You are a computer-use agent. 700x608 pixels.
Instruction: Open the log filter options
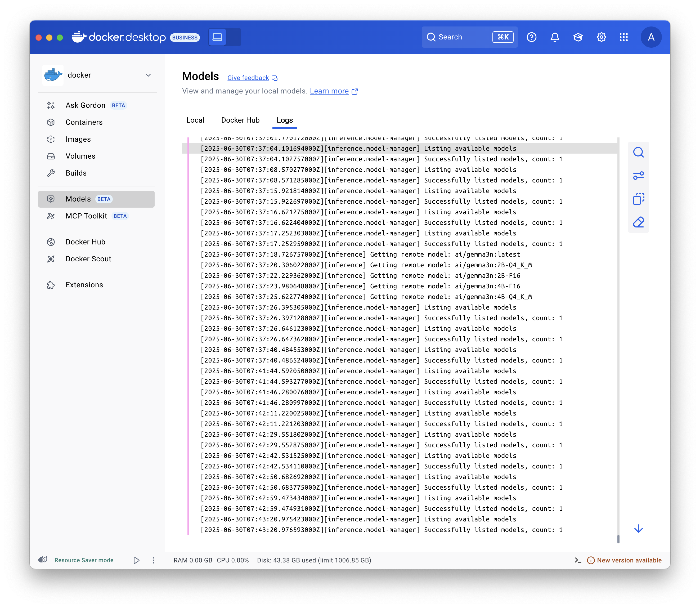click(x=639, y=176)
